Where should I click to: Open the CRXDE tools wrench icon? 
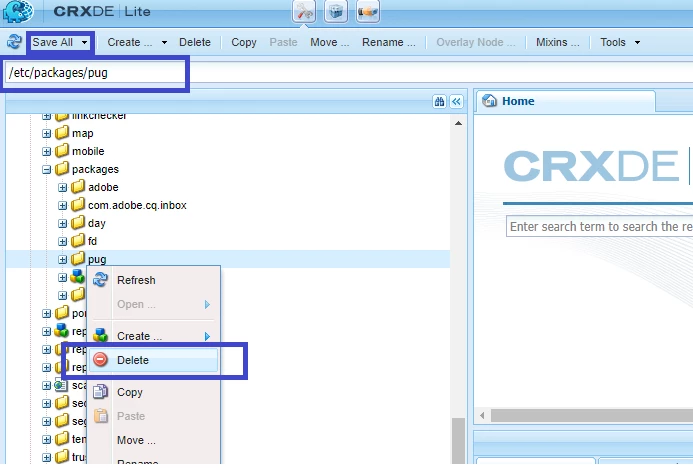[x=304, y=11]
